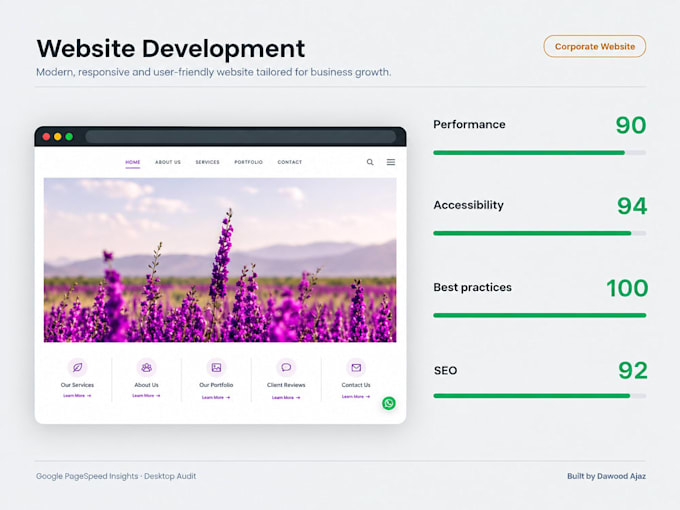This screenshot has width=680, height=510.
Task: Open the Services nav item
Action: click(x=207, y=162)
